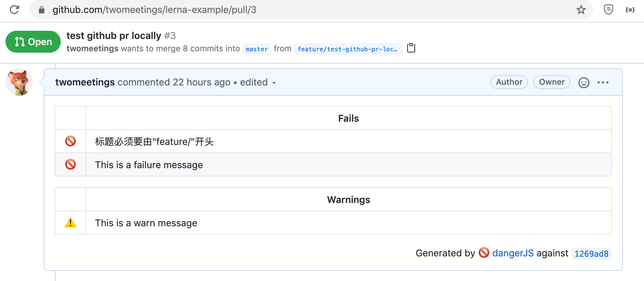This screenshot has height=281, width=644.
Task: Click the Owner label badge
Action: pyautogui.click(x=551, y=82)
